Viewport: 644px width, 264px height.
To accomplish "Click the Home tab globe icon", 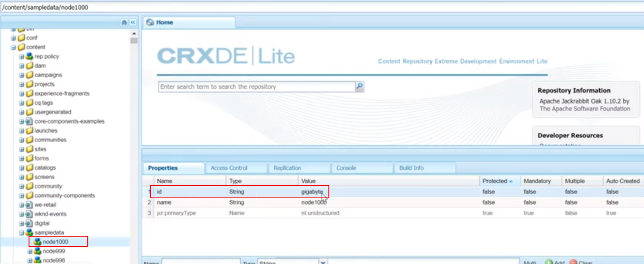I will point(150,22).
